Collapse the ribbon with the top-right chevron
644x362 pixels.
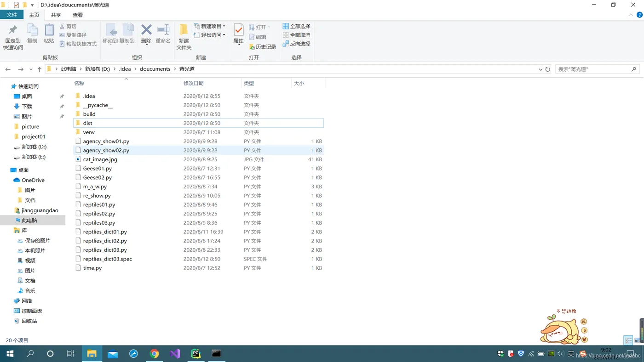(x=632, y=15)
